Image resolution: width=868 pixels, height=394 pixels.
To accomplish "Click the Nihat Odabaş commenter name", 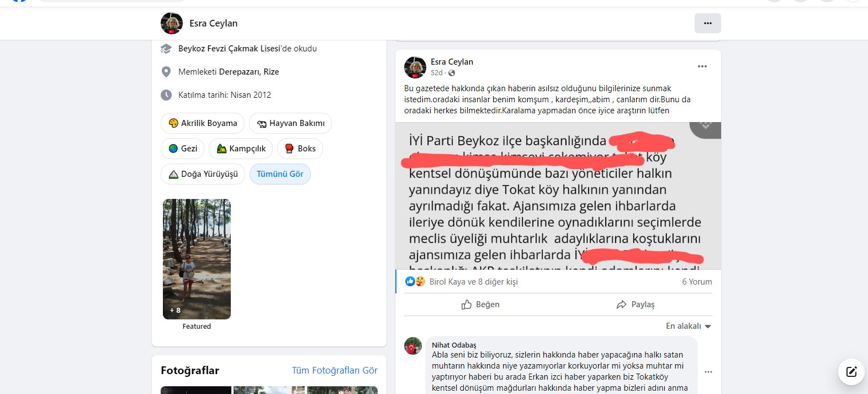I will click(x=454, y=345).
